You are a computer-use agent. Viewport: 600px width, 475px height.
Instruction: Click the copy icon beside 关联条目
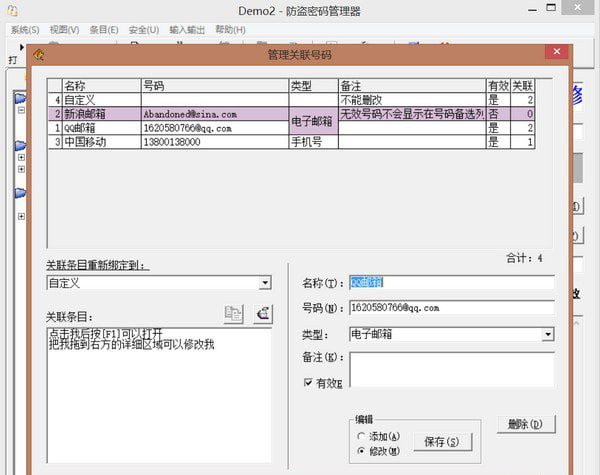(233, 314)
